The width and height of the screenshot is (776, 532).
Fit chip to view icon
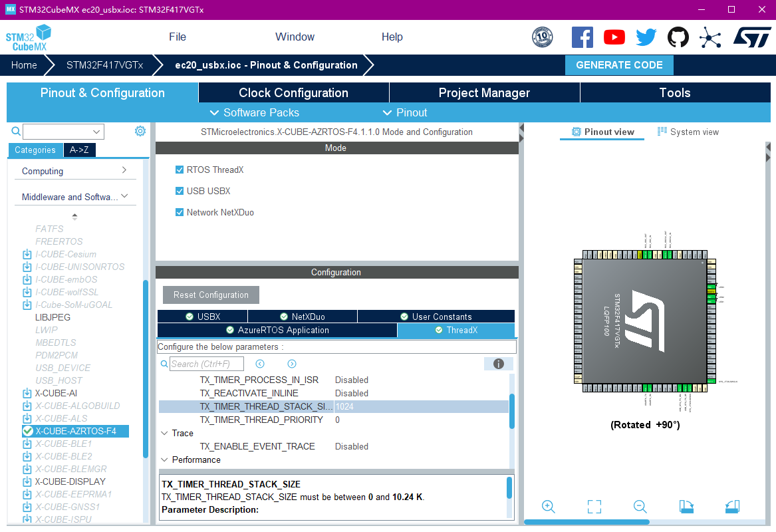tap(594, 506)
